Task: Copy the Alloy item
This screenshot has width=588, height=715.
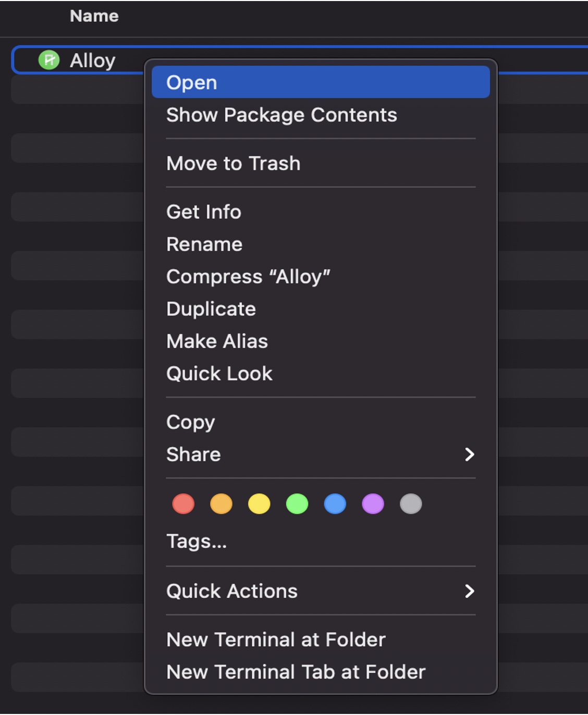Action: (x=190, y=422)
